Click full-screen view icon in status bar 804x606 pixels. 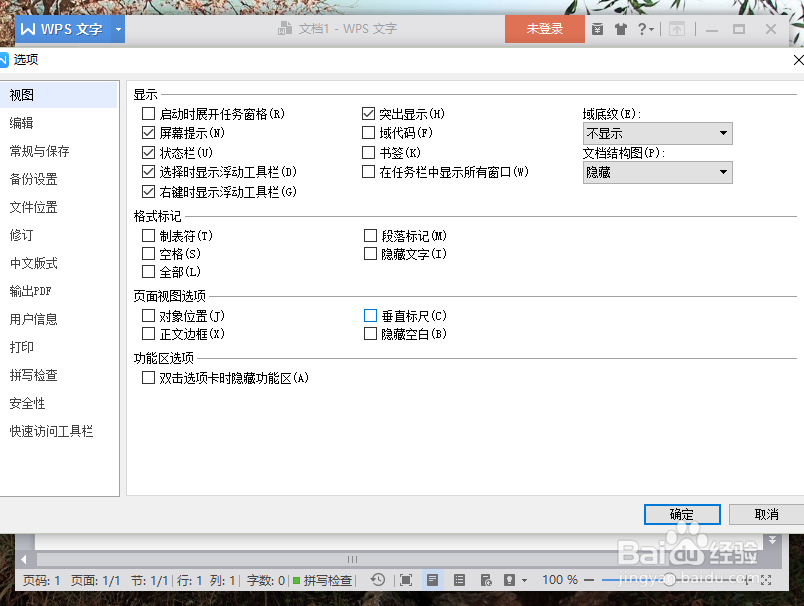406,580
